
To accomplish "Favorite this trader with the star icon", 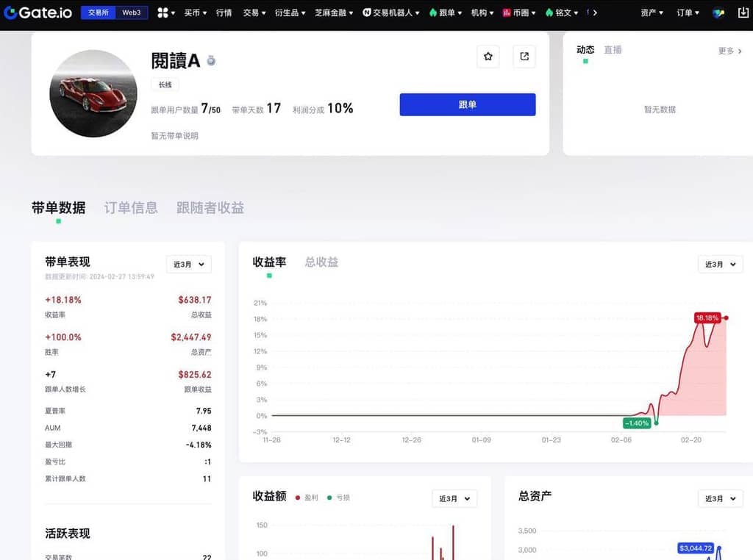I will coord(488,57).
